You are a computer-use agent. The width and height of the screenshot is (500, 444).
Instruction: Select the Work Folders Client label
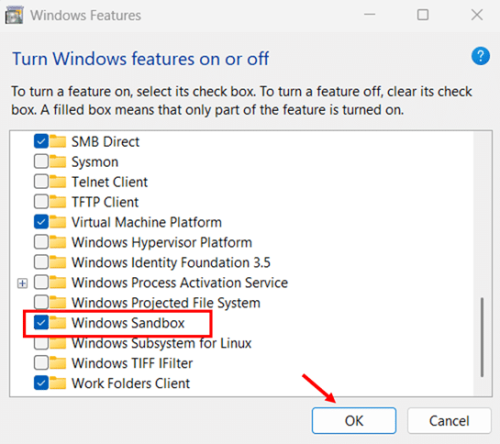[x=131, y=383]
